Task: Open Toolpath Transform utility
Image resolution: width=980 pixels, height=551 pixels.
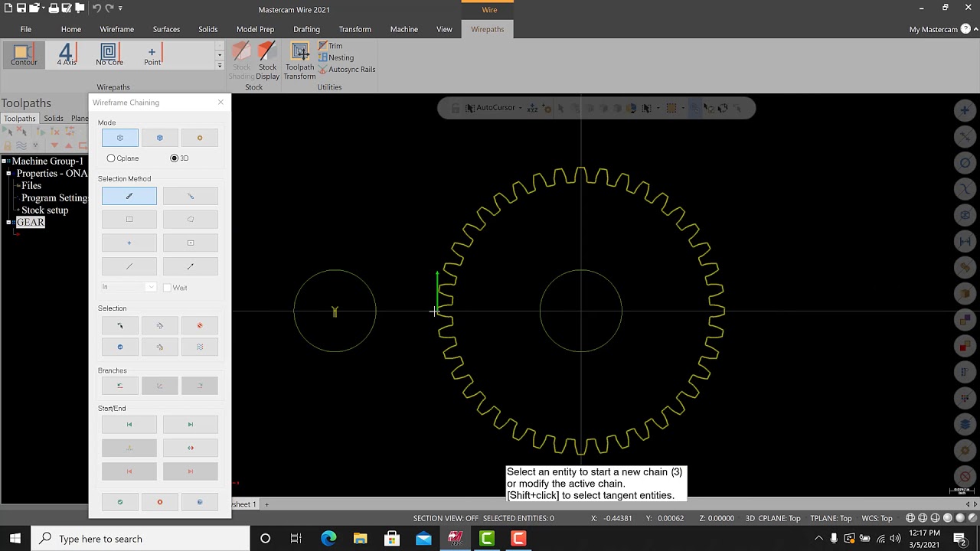Action: click(x=299, y=61)
